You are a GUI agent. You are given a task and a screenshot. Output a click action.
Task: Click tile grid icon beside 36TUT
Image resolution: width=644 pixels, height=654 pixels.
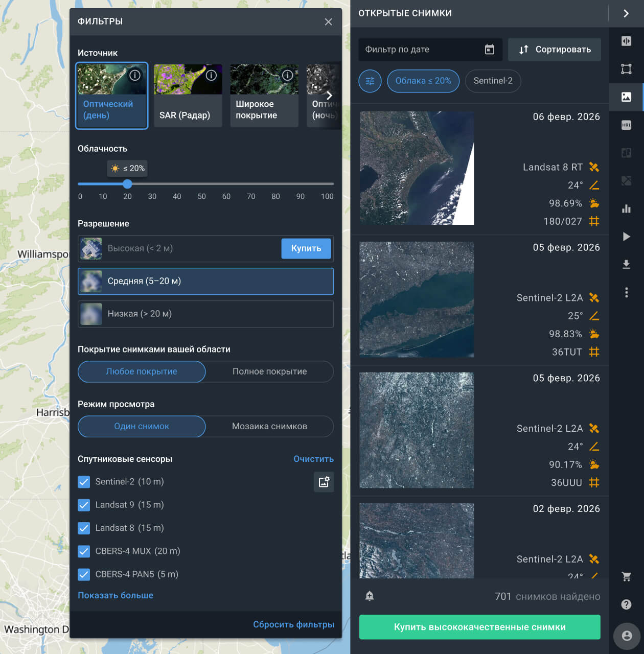click(594, 352)
